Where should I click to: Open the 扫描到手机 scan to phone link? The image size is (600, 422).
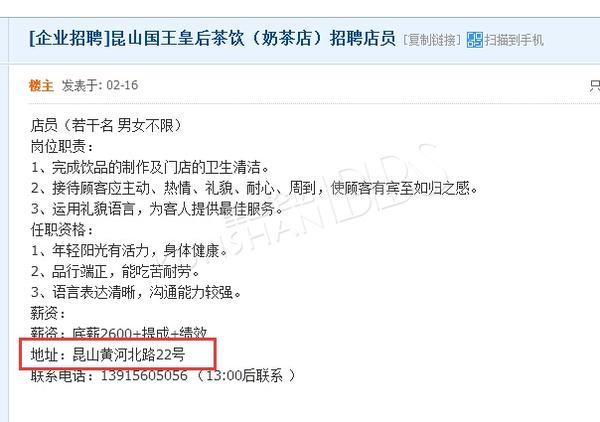[x=514, y=40]
